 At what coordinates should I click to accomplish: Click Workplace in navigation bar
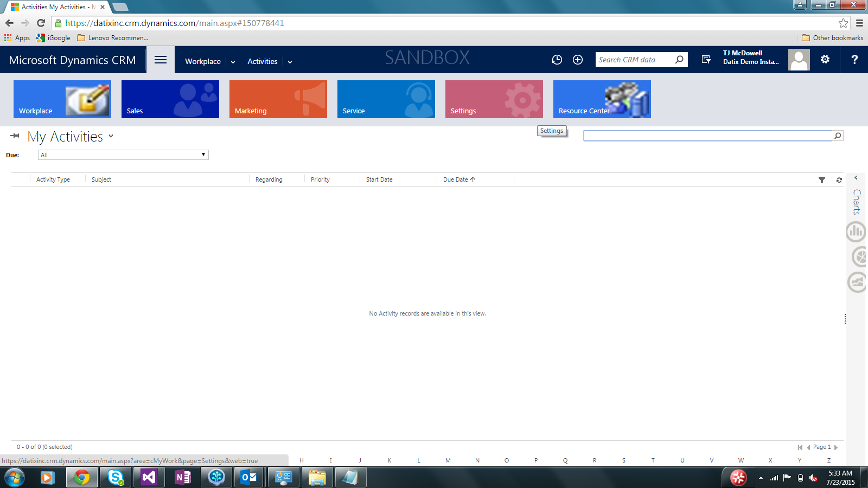203,61
